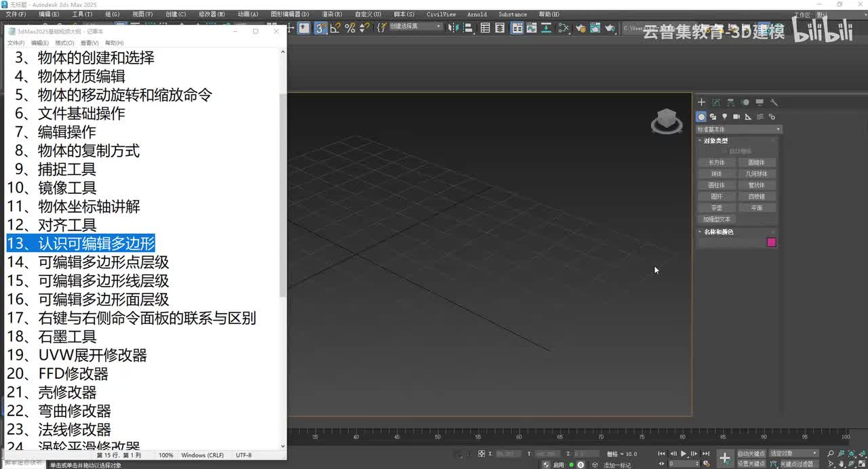Select the Systems category icon
The width and height of the screenshot is (868, 469).
(772, 117)
